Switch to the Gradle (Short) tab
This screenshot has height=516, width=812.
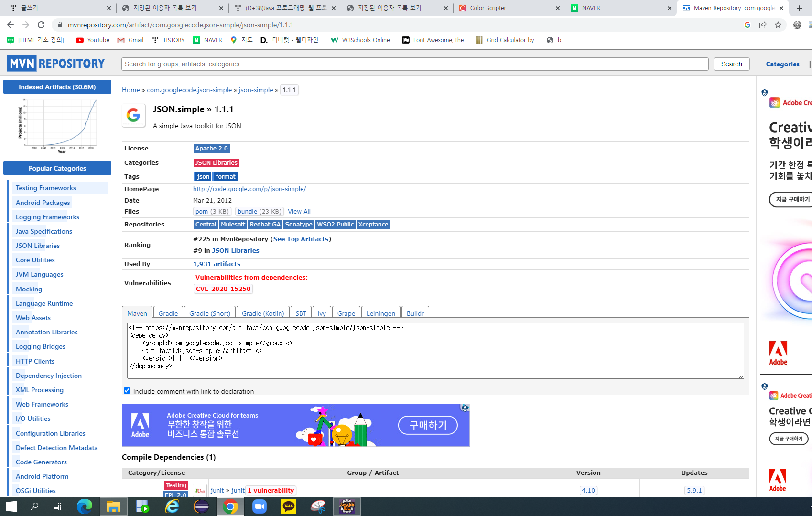210,313
